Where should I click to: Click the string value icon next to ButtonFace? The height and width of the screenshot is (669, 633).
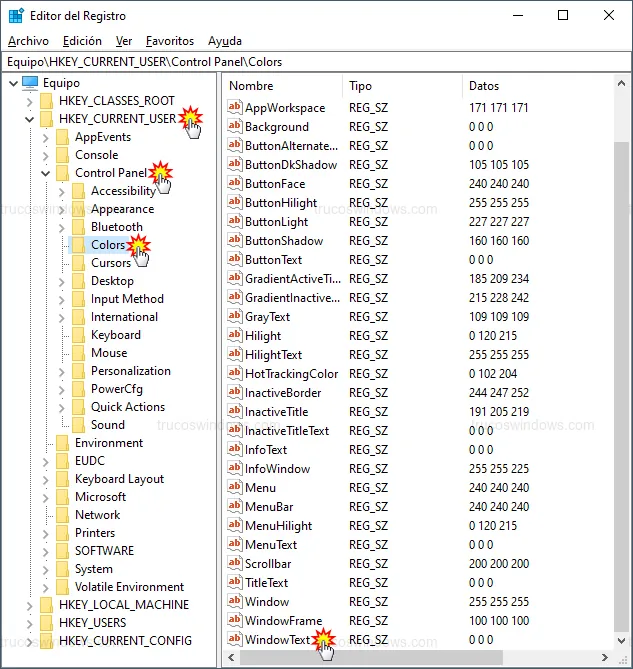[235, 184]
